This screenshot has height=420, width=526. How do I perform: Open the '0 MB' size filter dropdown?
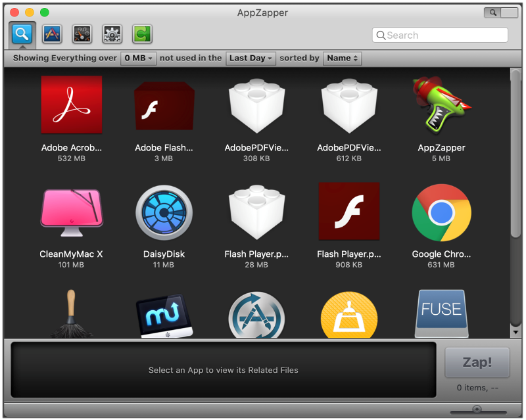(138, 58)
